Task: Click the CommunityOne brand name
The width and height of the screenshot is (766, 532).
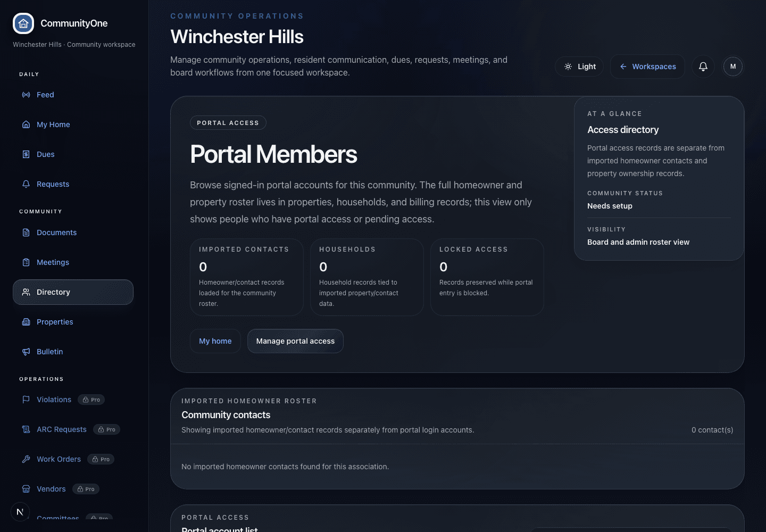Action: pos(74,23)
